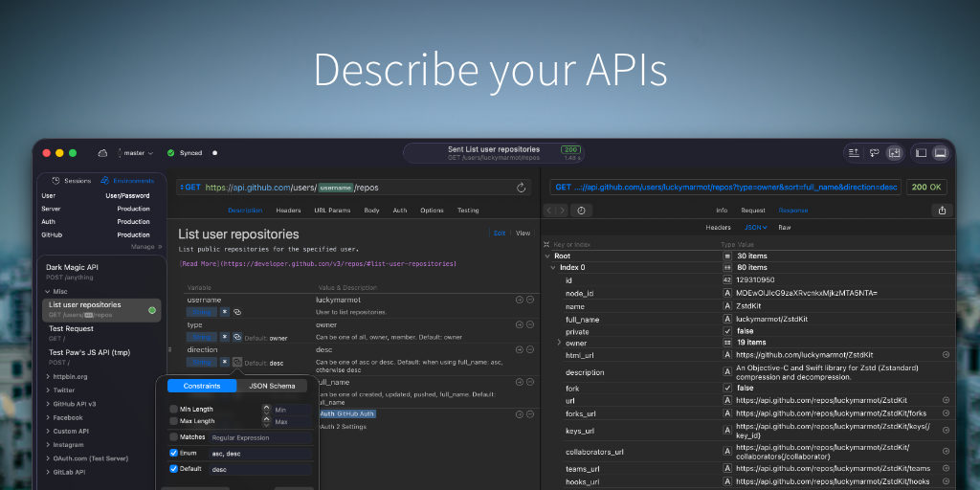Click the Edit description button
This screenshot has height=490, width=980.
[500, 234]
